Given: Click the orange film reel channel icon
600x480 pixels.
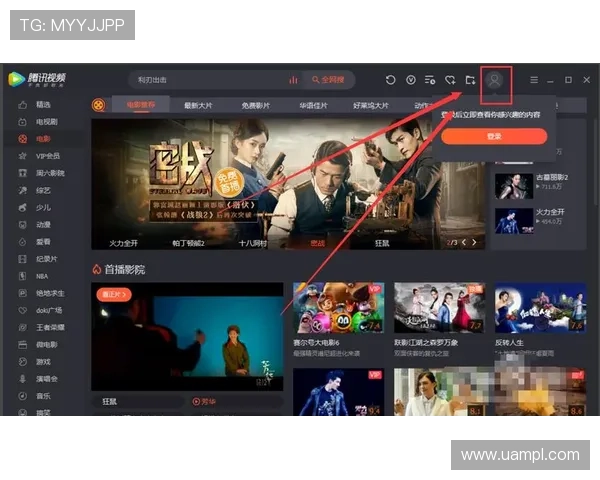Looking at the screenshot, I should 99,105.
